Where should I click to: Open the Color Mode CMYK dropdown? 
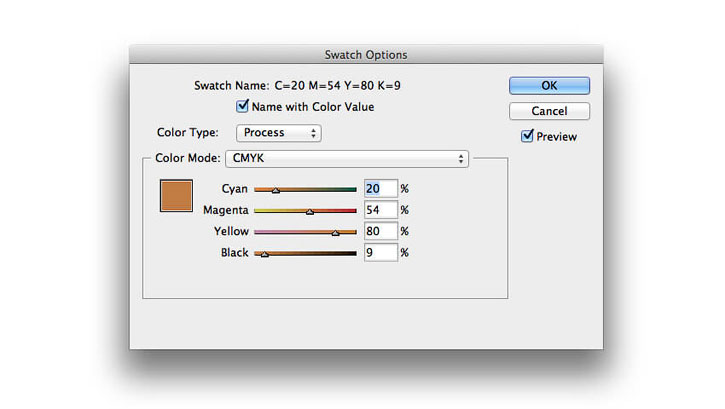coord(347,159)
